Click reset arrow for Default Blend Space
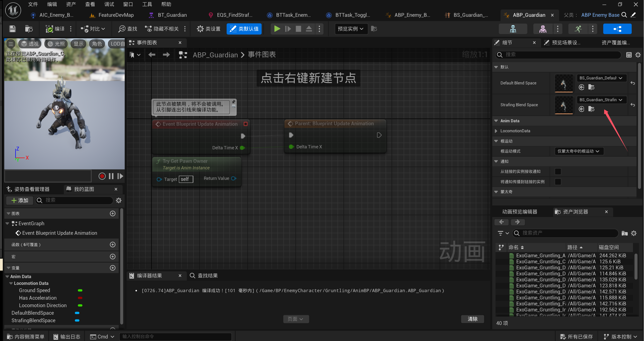This screenshot has width=644, height=341. (632, 83)
